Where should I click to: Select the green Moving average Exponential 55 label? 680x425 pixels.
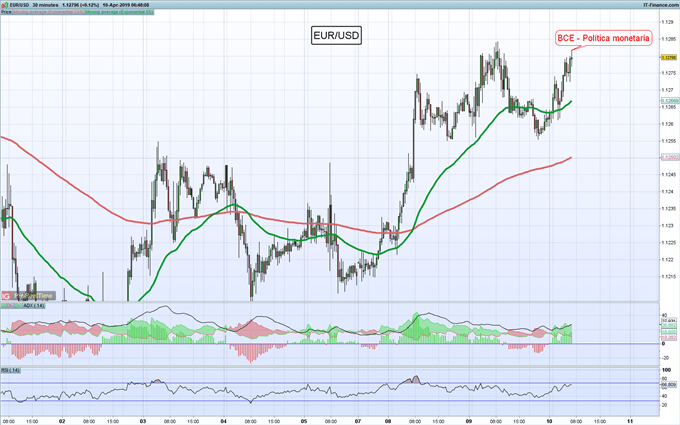(x=119, y=12)
